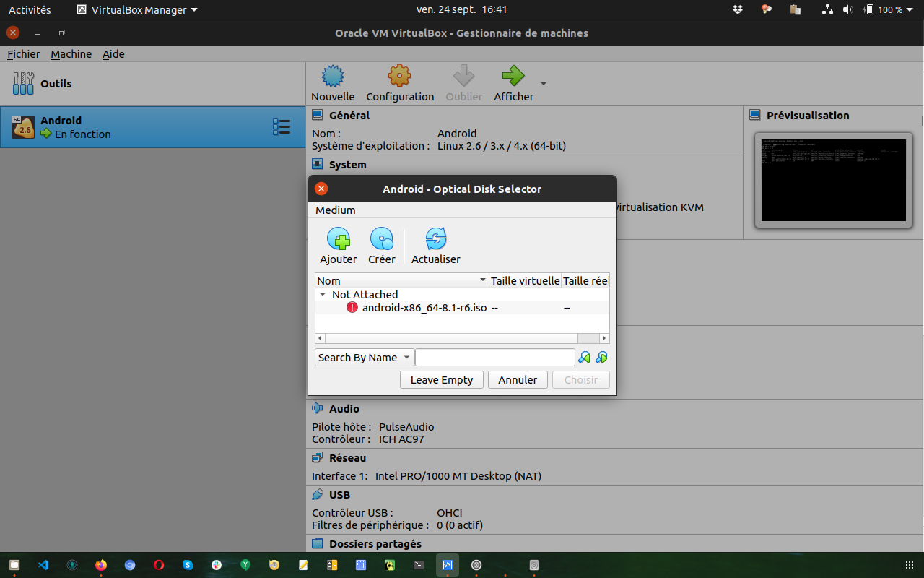The height and width of the screenshot is (578, 924).
Task: Open the Android VM list menu icon
Action: coord(282,127)
